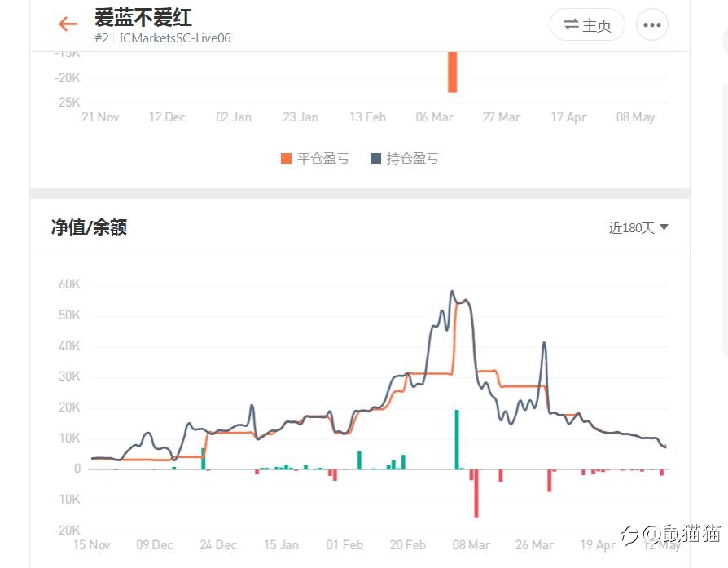Screen dimensions: 728x568
Task: Open the 主页 homepage button
Action: (x=587, y=24)
